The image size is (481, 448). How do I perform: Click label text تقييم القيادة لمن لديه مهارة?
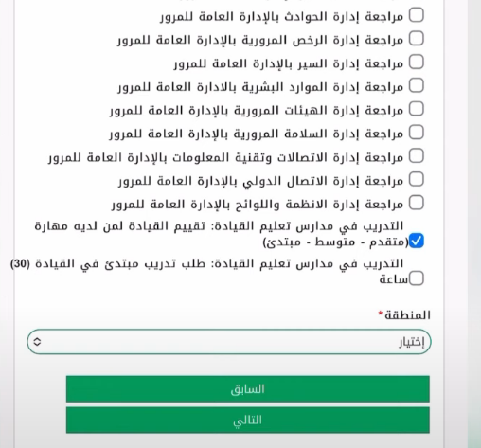point(119,226)
